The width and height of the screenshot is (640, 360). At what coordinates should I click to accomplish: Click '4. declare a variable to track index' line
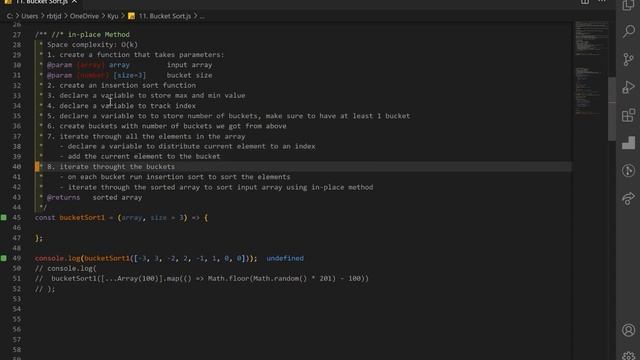121,106
